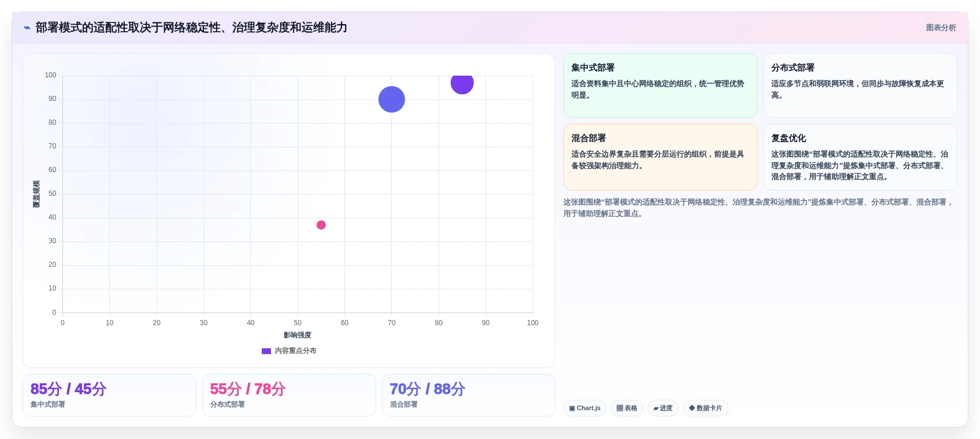This screenshot has height=439, width=980.
Task: Toggle the 内容重点分布 legend entry
Action: [289, 351]
